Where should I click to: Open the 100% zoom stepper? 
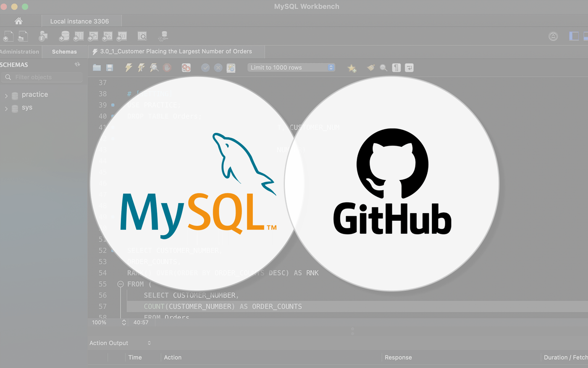point(124,323)
